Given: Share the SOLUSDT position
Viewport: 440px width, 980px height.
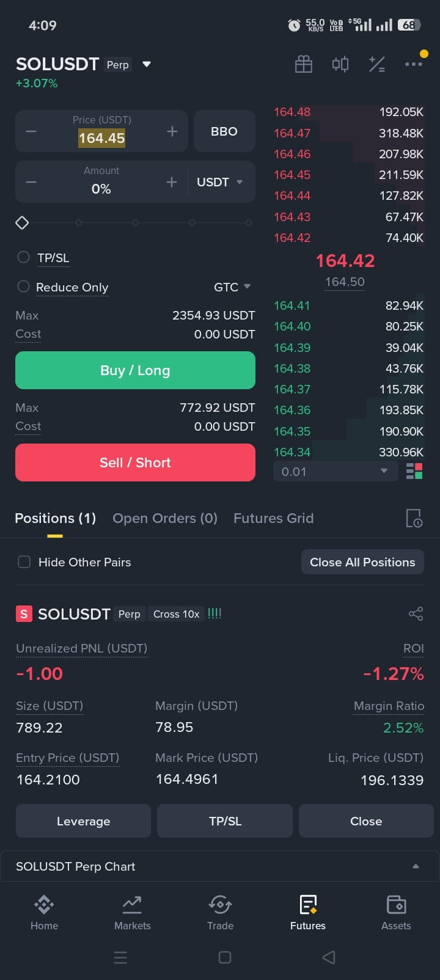Looking at the screenshot, I should tap(416, 614).
